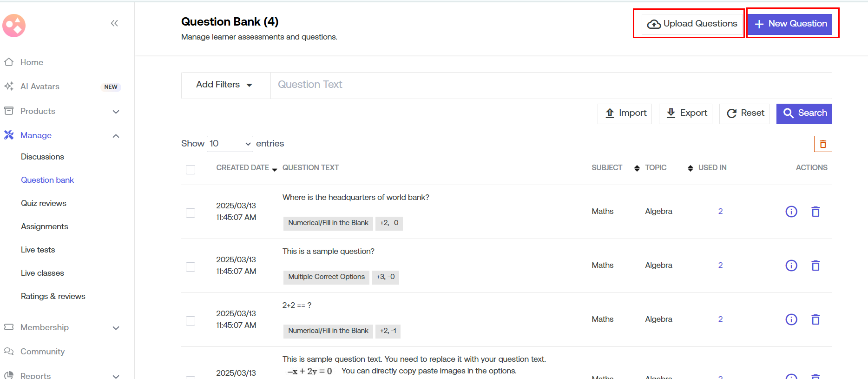Delete the 'This is a sample question?' row
The width and height of the screenshot is (868, 379).
815,266
